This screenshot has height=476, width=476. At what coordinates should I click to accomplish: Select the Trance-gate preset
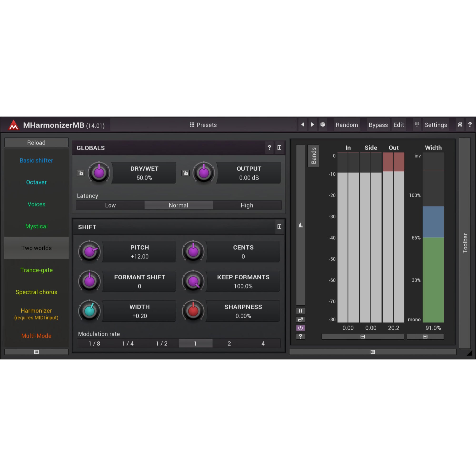(36, 270)
